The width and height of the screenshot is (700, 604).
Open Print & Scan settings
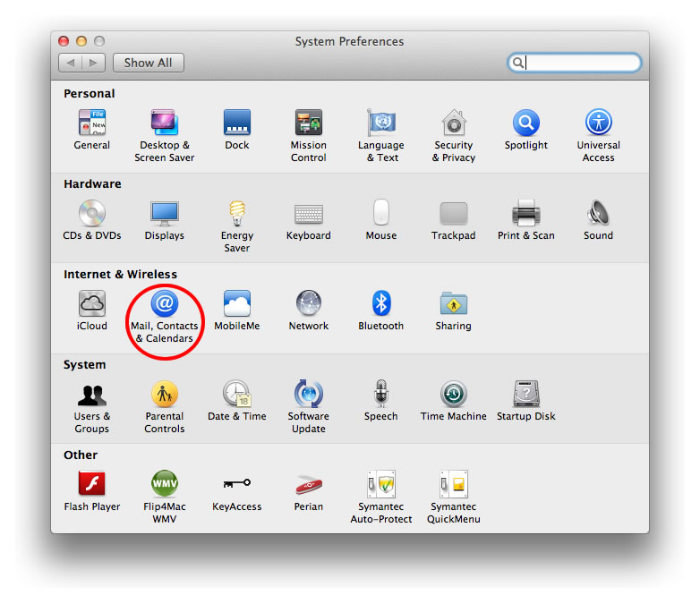[x=525, y=214]
